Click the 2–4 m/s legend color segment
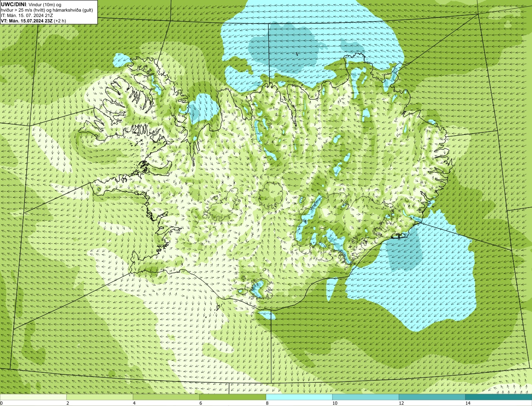The width and height of the screenshot is (532, 406). pos(100,397)
